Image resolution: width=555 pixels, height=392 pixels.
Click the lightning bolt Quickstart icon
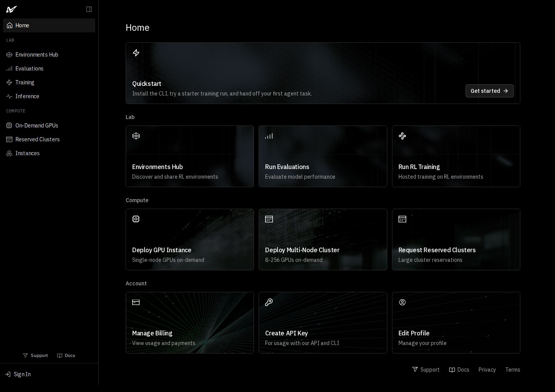tap(136, 53)
